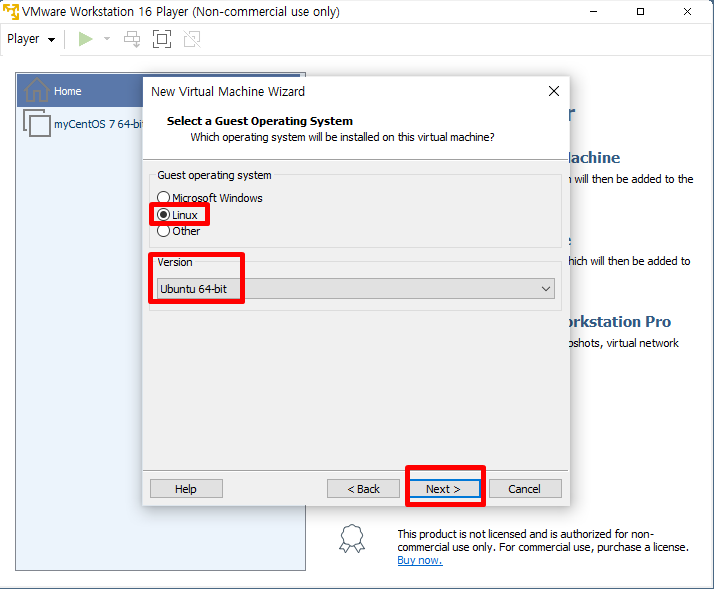The image size is (714, 589).
Task: Select the Home item in library
Action: [x=80, y=91]
